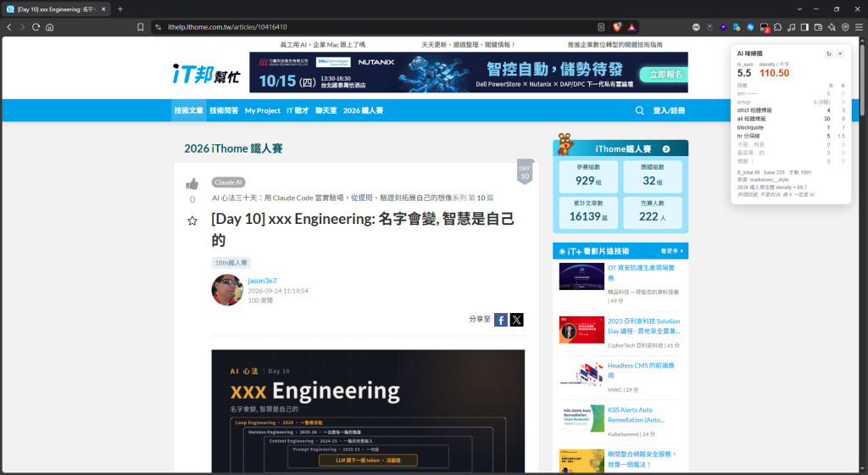Viewport: 868px width, 475px height.
Task: Open author jason3e7 profile link
Action: (x=263, y=281)
